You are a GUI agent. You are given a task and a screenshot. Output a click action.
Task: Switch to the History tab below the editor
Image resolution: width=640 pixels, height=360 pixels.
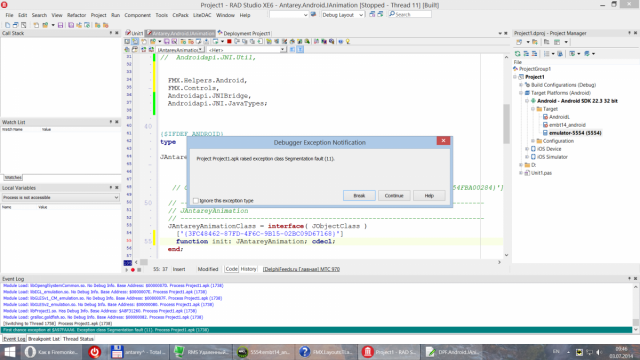(x=248, y=269)
